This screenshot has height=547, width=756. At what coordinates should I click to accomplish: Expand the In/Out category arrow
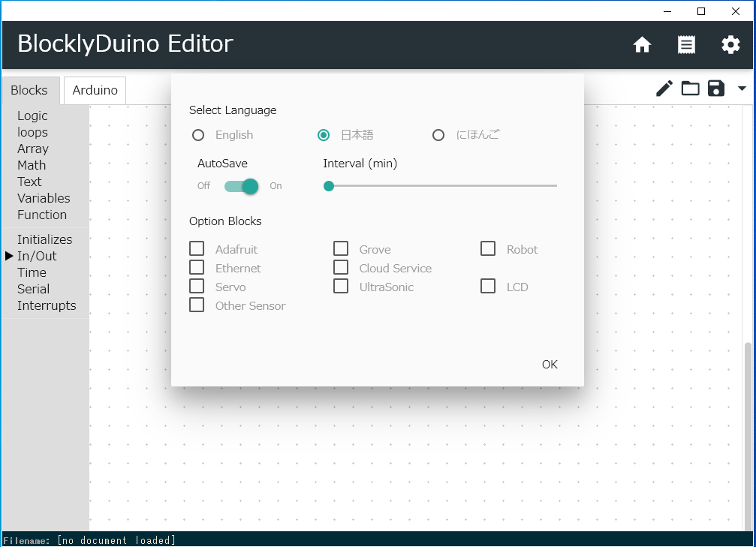coord(9,256)
